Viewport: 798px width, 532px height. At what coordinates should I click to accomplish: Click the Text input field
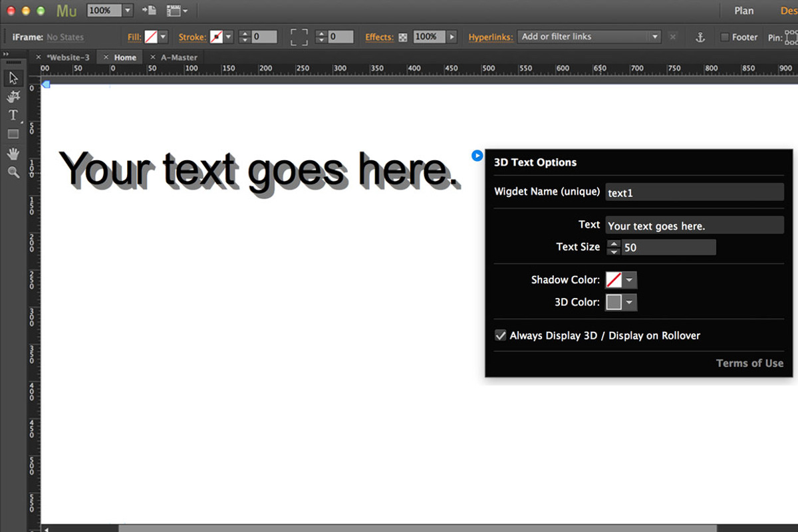tap(694, 225)
